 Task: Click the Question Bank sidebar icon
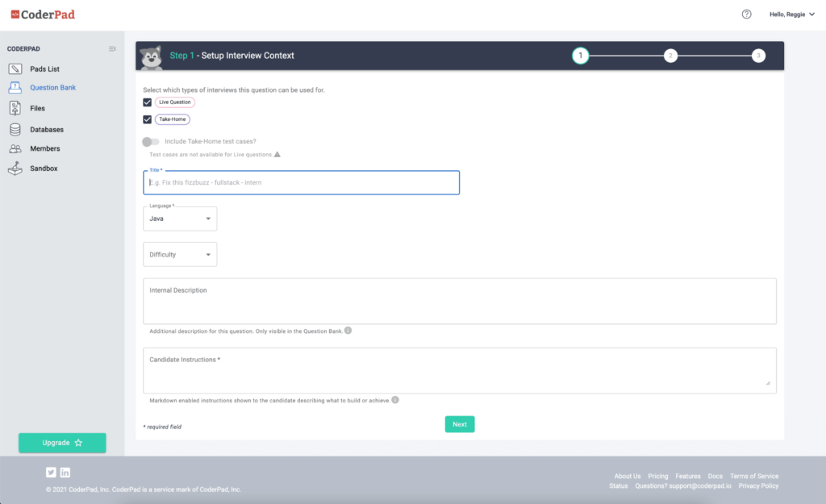pos(15,87)
